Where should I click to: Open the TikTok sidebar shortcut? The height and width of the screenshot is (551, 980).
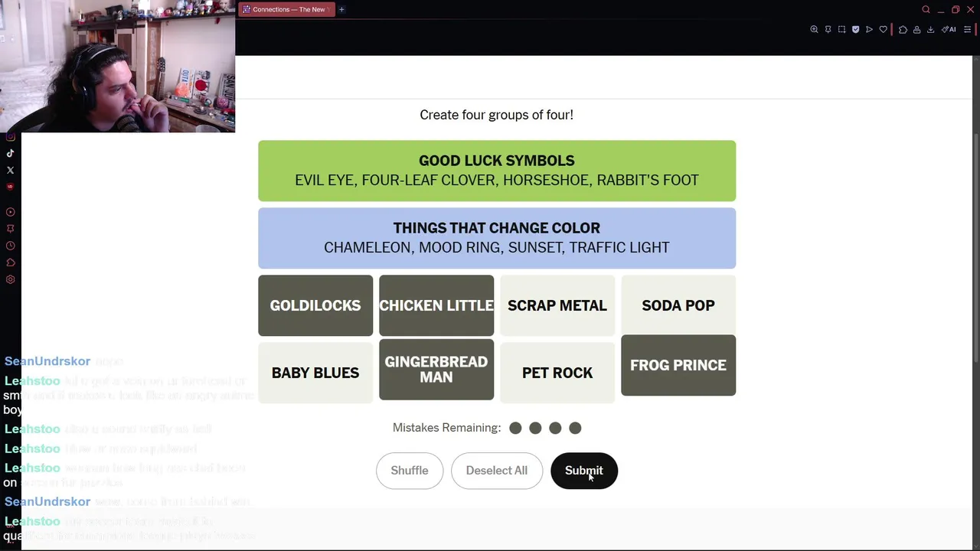tap(10, 153)
